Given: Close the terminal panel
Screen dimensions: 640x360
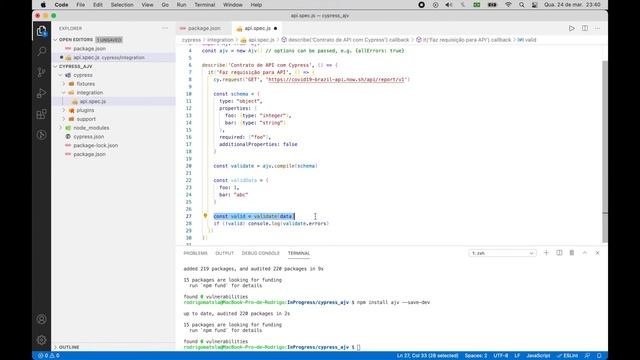Looking at the screenshot, I should click(598, 253).
